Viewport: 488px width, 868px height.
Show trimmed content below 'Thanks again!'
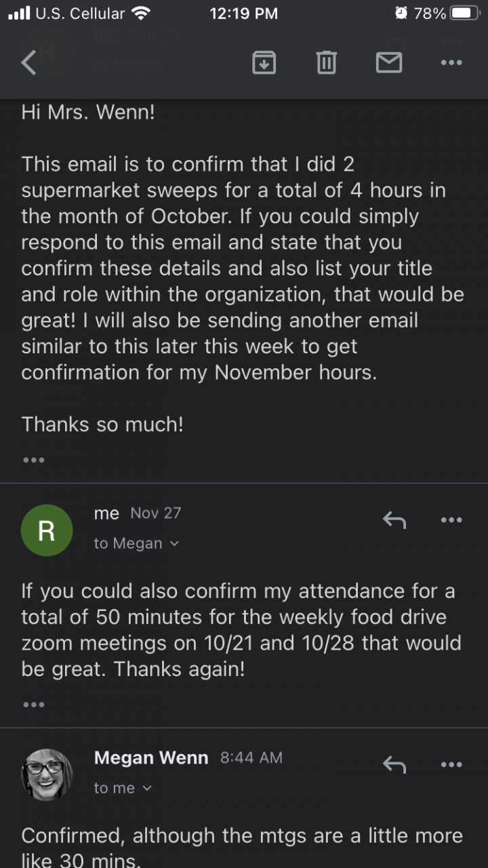tap(33, 705)
